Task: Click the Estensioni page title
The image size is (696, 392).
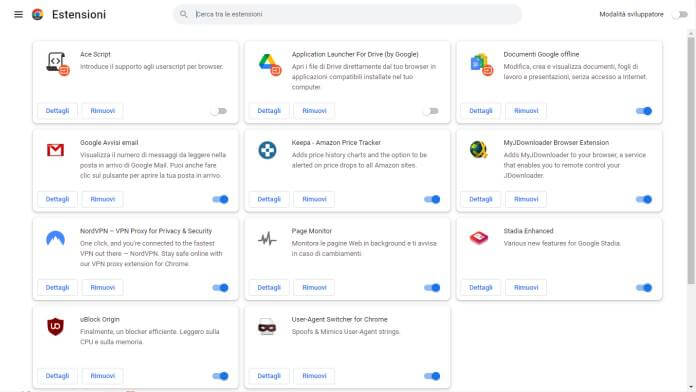Action: coord(79,15)
